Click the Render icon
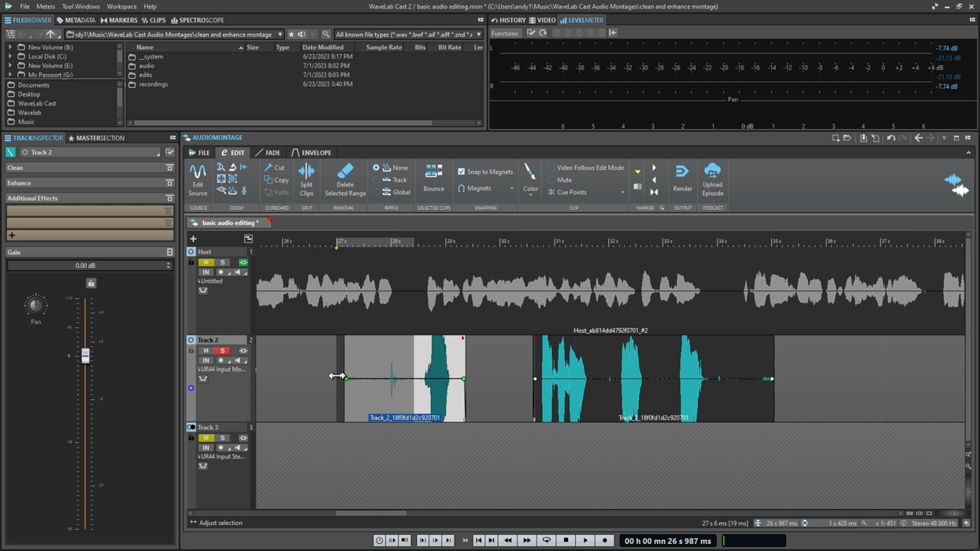 tap(682, 172)
